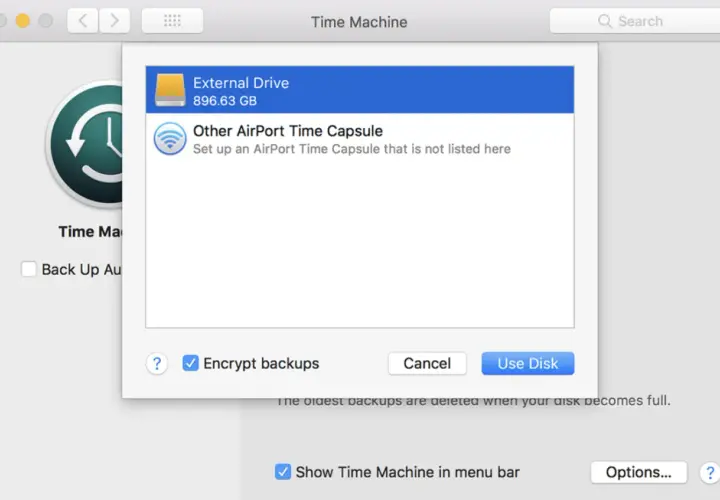Minimize the window with the yellow button
Viewport: 720px width, 500px height.
point(22,21)
